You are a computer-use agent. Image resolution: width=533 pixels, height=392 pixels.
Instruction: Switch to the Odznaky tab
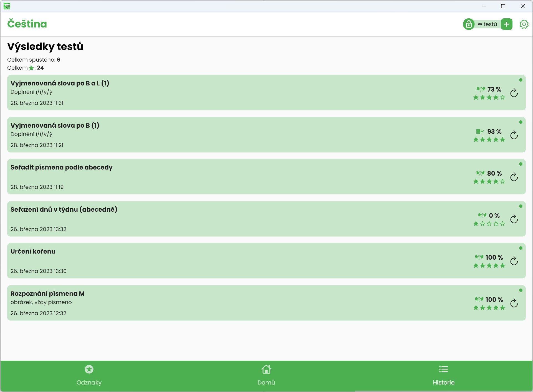(x=89, y=376)
